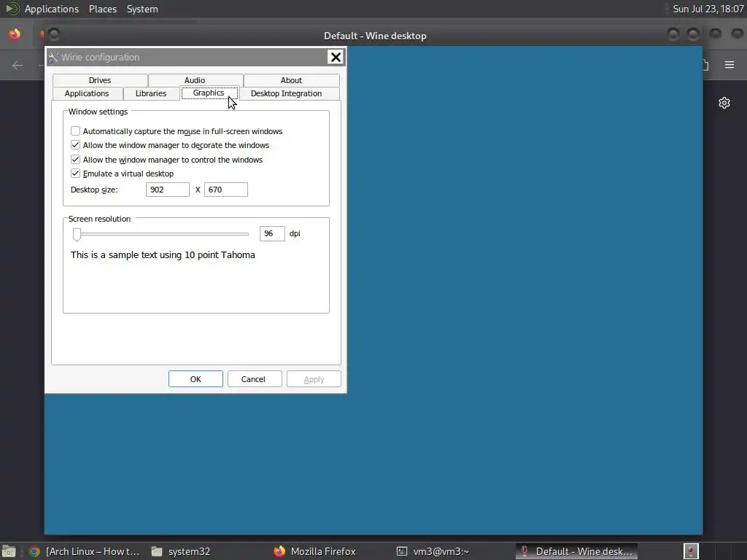Viewport: 747px width, 560px height.
Task: Switch to system32 folder taskbar item
Action: tap(181, 551)
